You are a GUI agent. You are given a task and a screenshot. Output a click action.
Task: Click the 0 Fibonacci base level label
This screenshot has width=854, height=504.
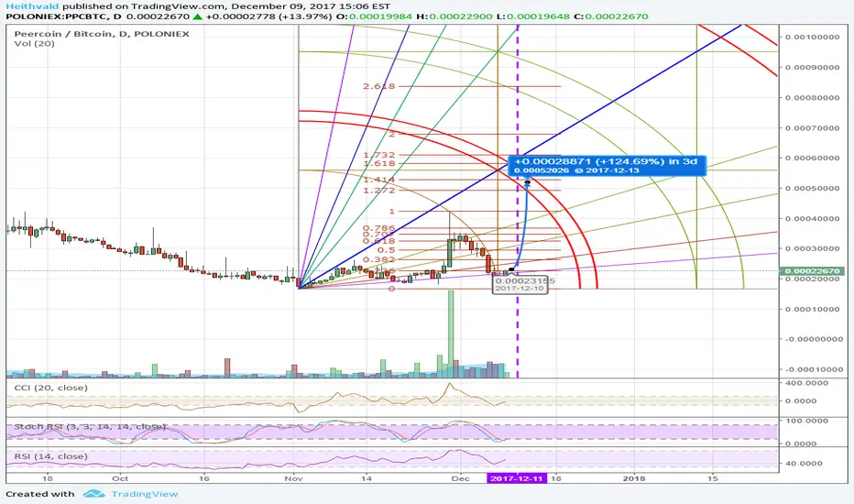391,289
